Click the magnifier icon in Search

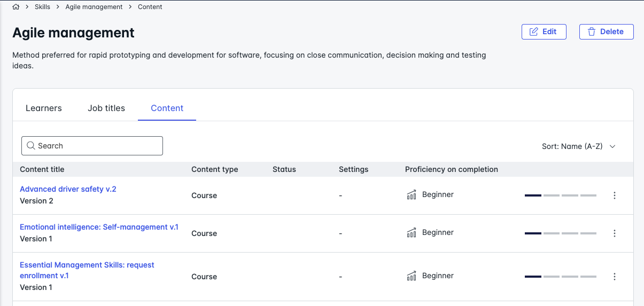[31, 146]
